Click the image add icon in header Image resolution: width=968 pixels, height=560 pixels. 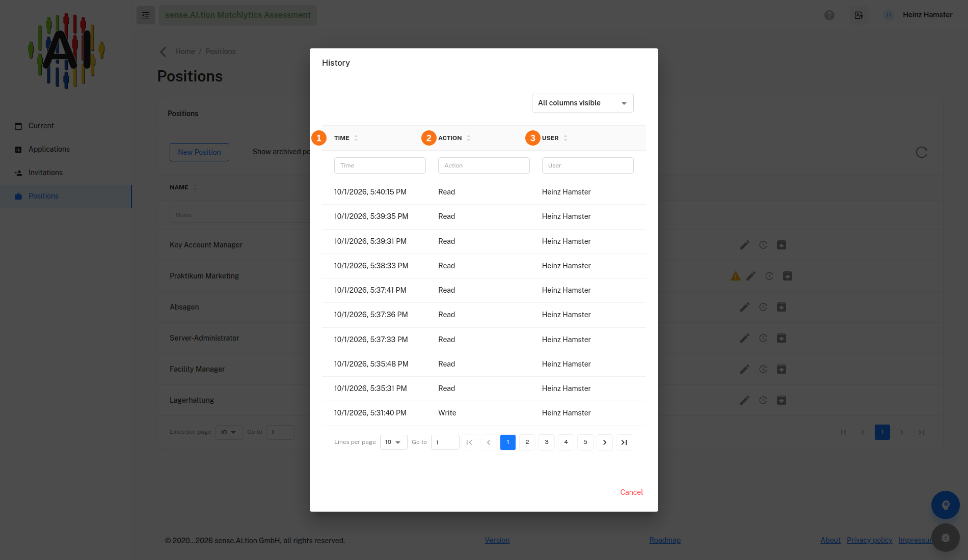click(x=859, y=15)
